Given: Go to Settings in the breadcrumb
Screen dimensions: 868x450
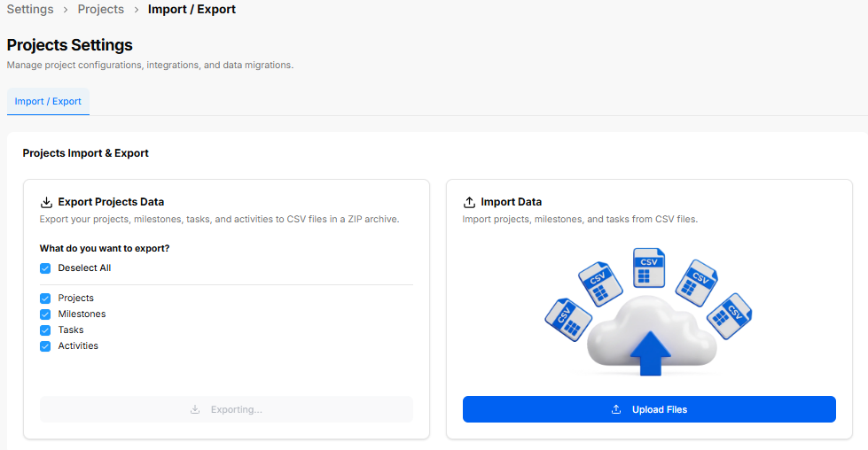Looking at the screenshot, I should coord(30,10).
